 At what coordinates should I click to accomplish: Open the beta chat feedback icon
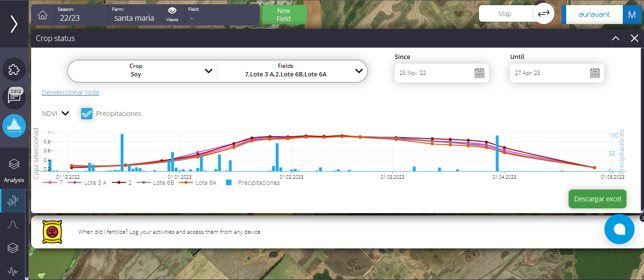point(14,98)
